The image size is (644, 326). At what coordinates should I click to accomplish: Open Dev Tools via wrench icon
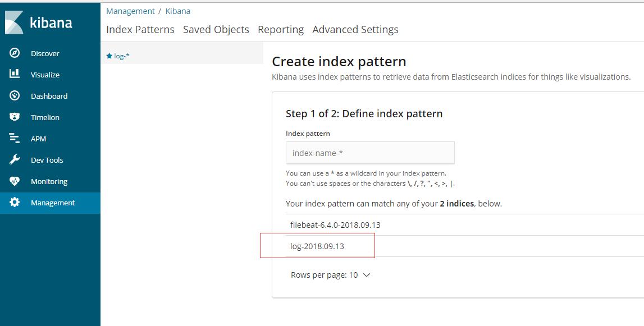click(x=15, y=160)
